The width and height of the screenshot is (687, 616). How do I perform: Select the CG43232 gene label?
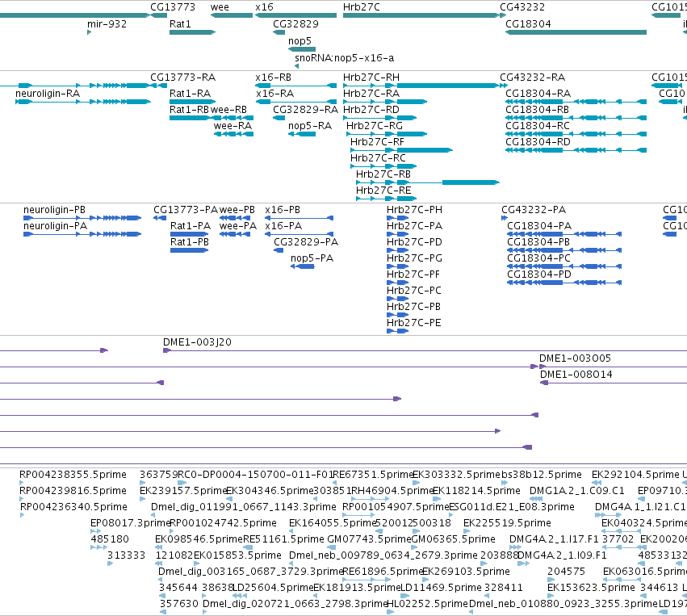click(x=522, y=7)
